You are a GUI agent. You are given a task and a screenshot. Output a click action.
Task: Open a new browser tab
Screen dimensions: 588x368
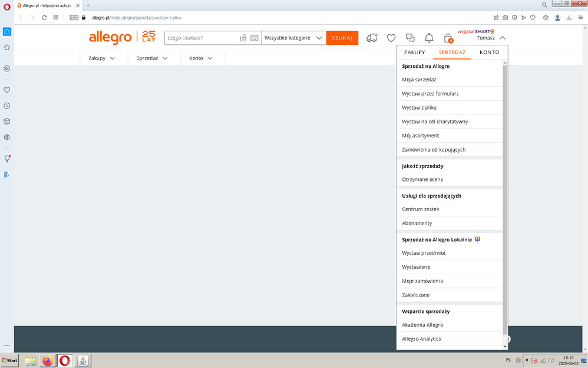[88, 5]
